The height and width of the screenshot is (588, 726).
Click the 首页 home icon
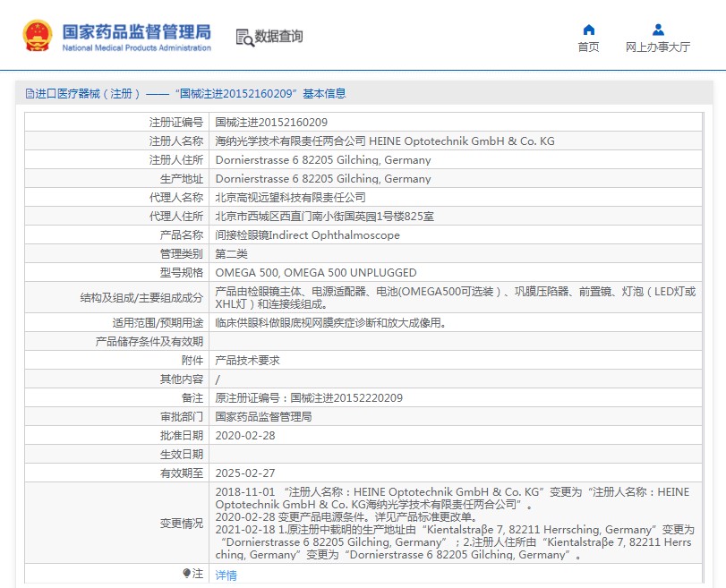pos(588,30)
